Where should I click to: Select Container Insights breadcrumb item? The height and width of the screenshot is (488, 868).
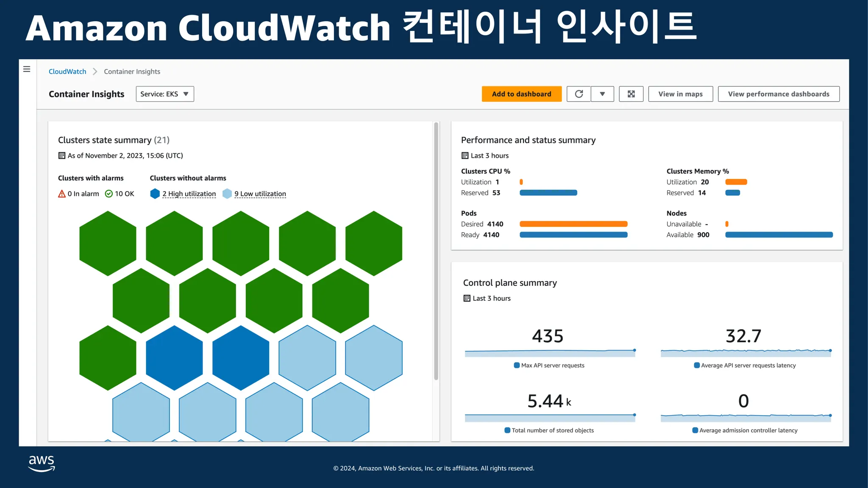coord(132,72)
